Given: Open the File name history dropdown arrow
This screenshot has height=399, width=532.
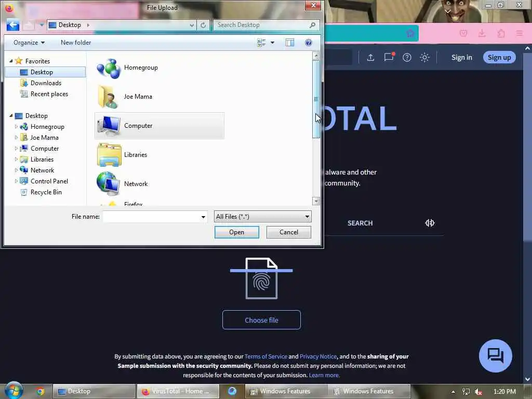Looking at the screenshot, I should pyautogui.click(x=203, y=217).
